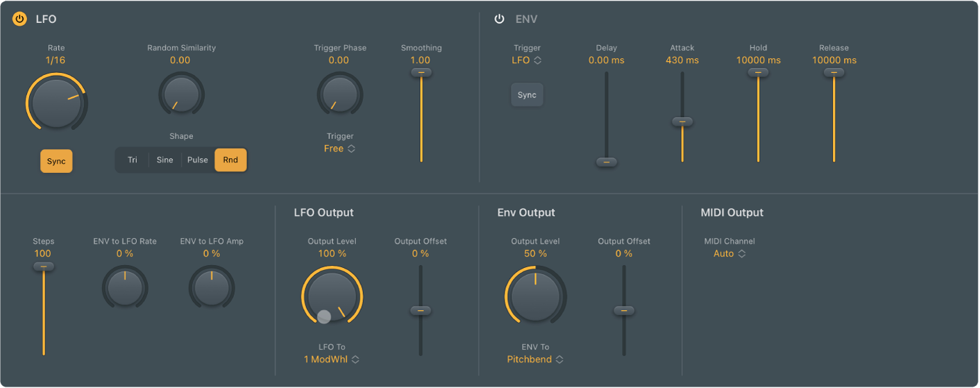Click the LFO Output Level 100 % value
The height and width of the screenshot is (388, 980).
(x=332, y=254)
